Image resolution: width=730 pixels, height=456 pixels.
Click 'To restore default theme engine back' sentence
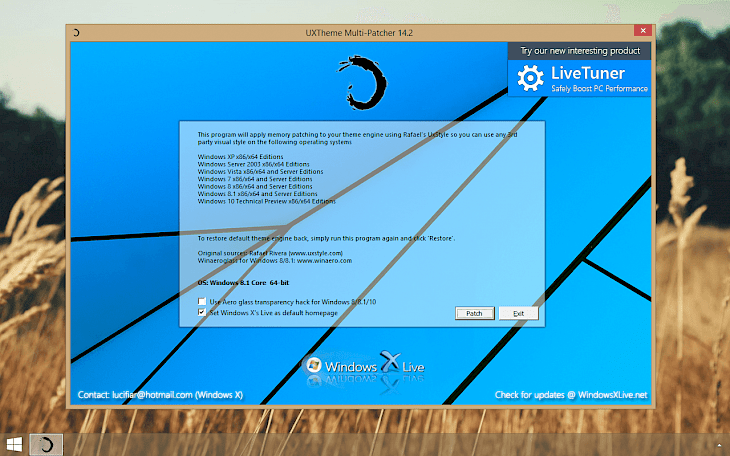tap(326, 238)
